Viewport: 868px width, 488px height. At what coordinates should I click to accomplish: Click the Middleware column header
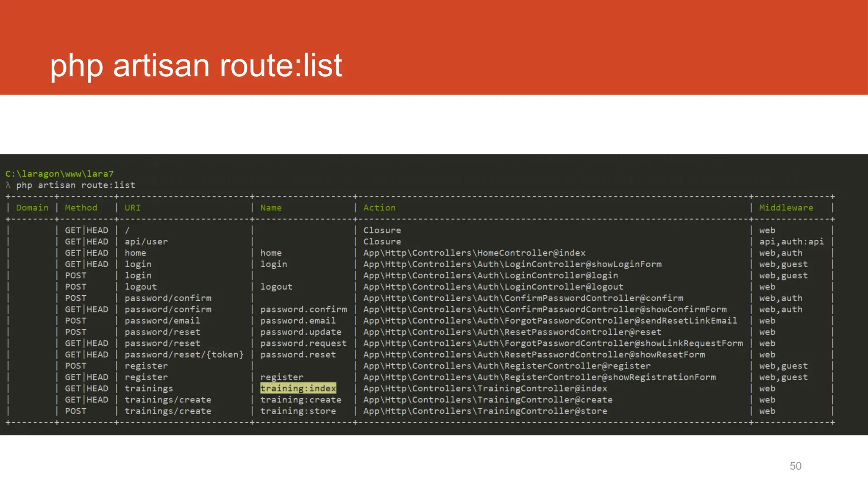(x=786, y=208)
